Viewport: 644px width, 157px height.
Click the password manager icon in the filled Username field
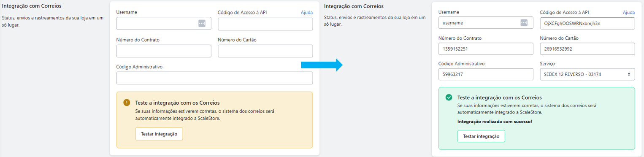click(x=524, y=23)
